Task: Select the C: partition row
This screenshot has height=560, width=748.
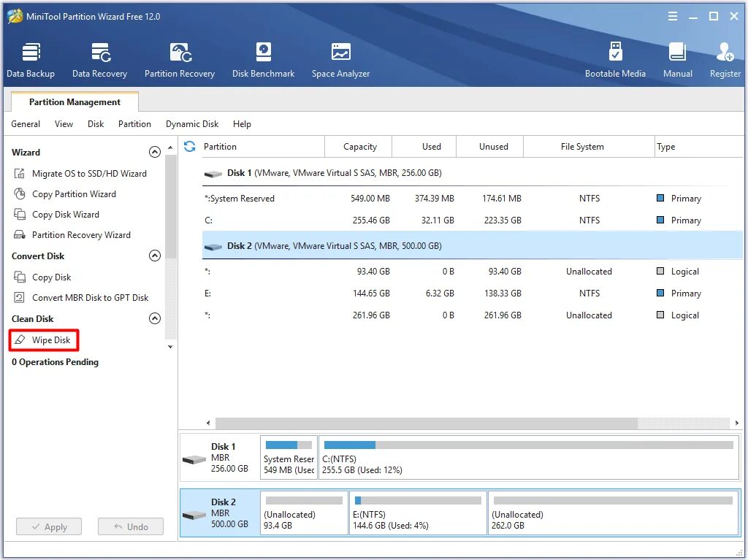Action: coord(473,220)
